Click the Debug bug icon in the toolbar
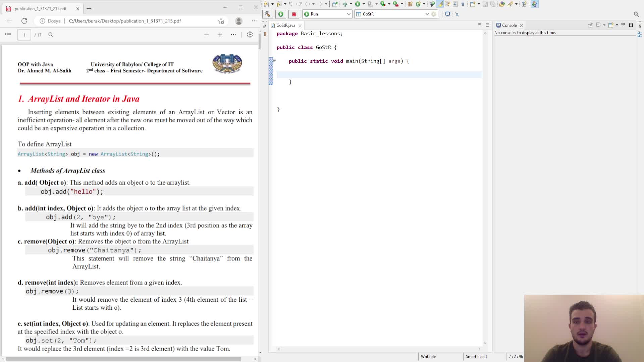 click(x=345, y=4)
